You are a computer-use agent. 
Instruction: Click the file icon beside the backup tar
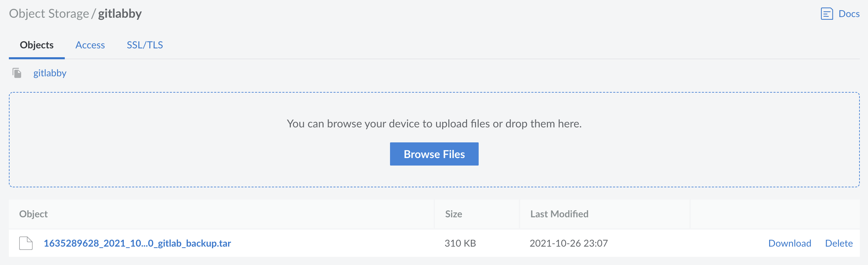coord(26,243)
